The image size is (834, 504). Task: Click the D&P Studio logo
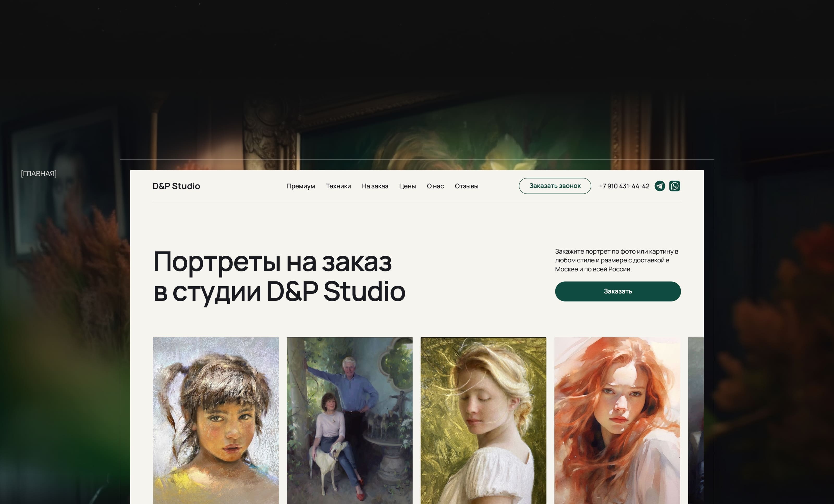pos(176,186)
